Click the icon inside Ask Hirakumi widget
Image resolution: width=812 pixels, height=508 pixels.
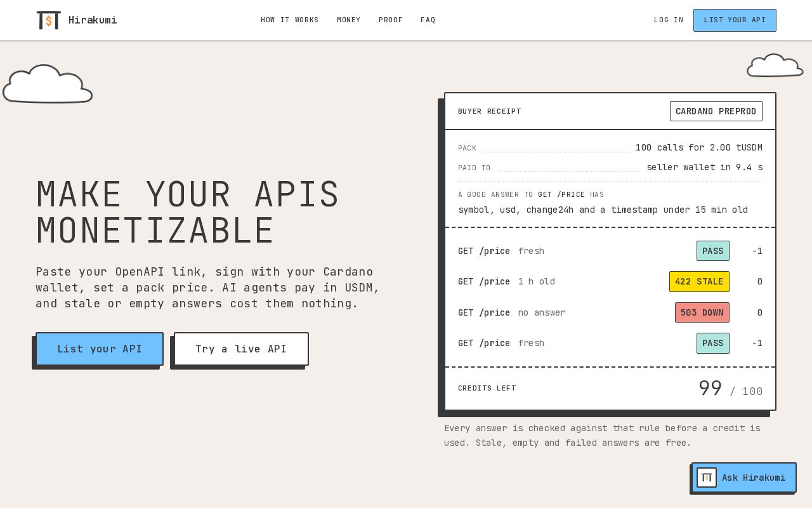707,478
